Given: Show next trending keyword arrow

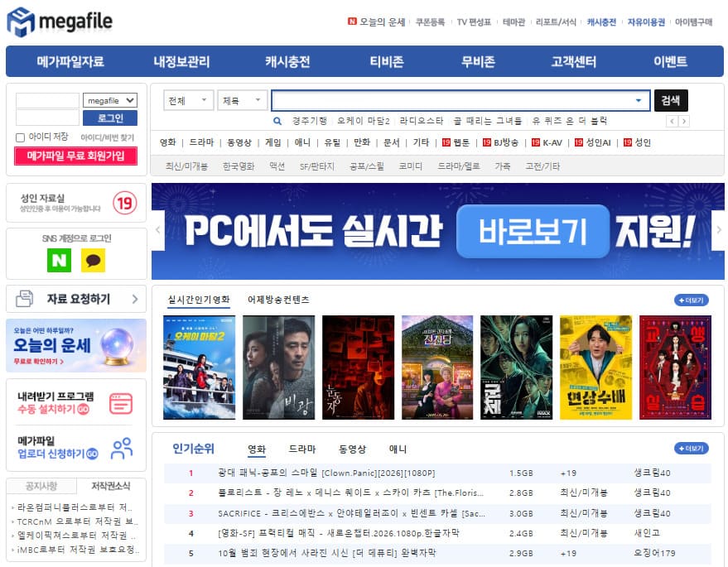Looking at the screenshot, I should [x=684, y=122].
